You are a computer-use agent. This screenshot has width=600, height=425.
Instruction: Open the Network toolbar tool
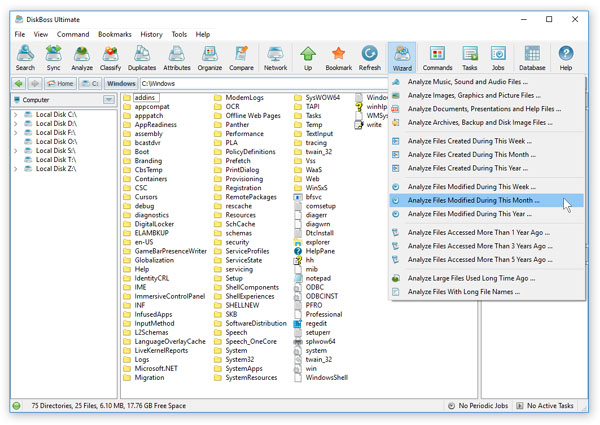pyautogui.click(x=275, y=58)
